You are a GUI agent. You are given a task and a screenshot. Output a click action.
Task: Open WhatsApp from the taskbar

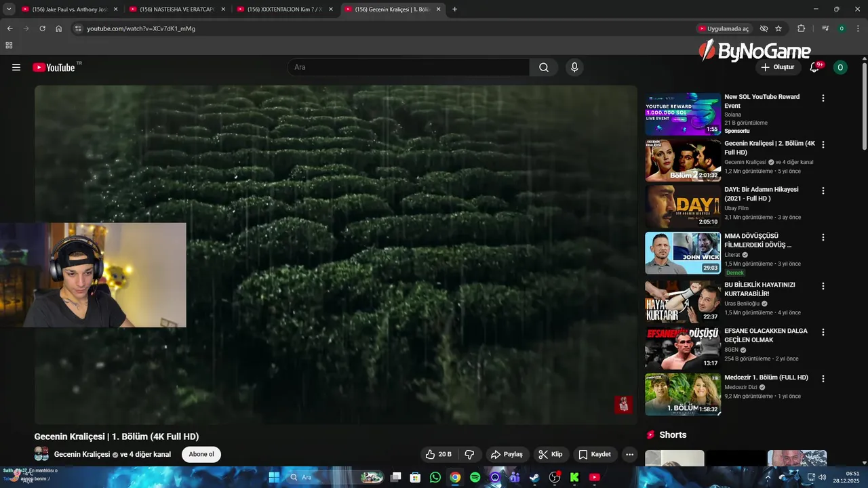click(435, 477)
